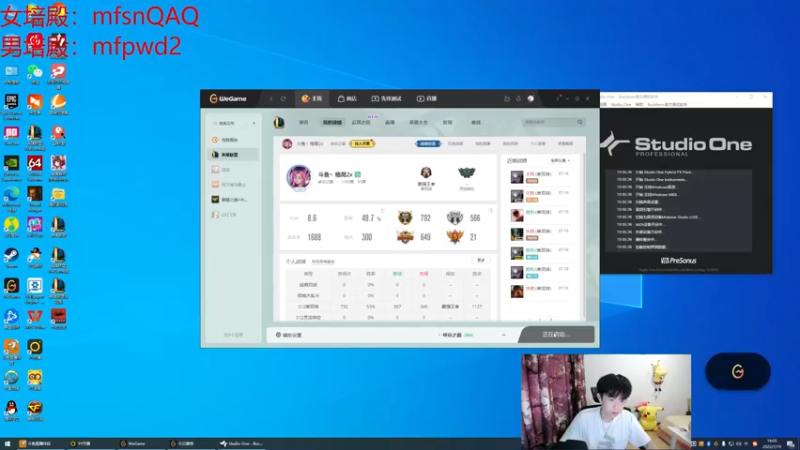Open the recent matches filter dropdown
Image resolution: width=800 pixels, height=450 pixels.
pyautogui.click(x=560, y=161)
